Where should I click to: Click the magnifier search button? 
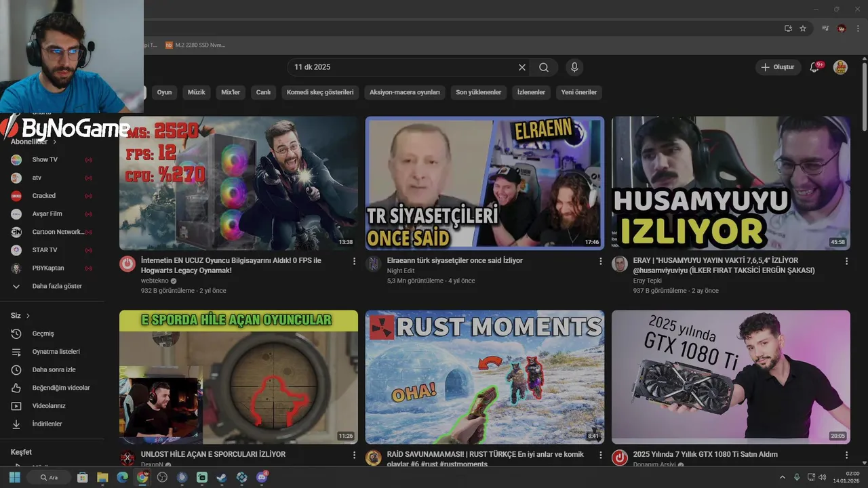click(544, 67)
